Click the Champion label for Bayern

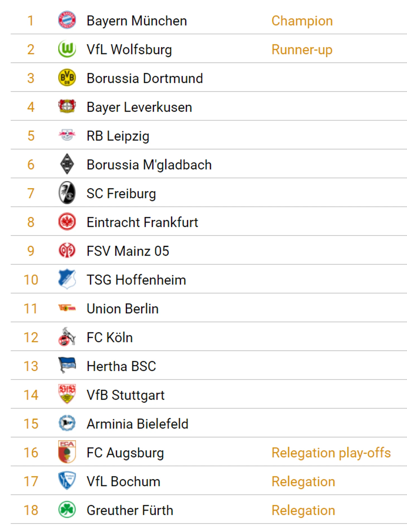[302, 21]
